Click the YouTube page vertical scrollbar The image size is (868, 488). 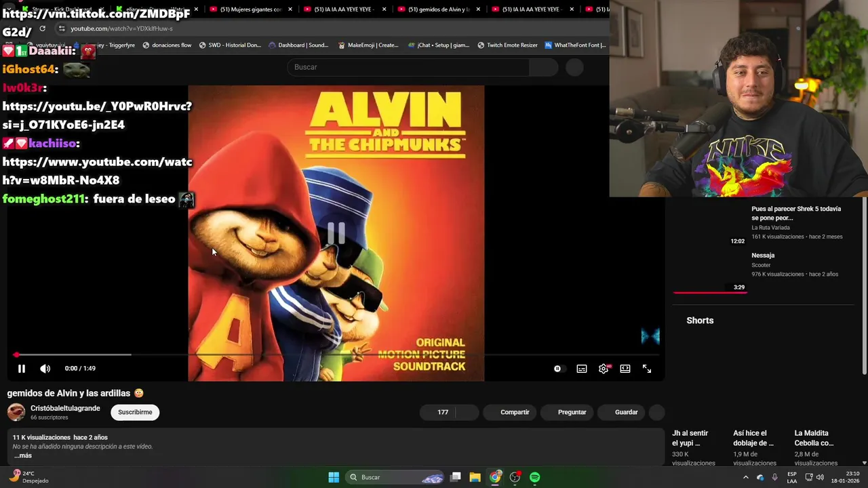(x=864, y=285)
